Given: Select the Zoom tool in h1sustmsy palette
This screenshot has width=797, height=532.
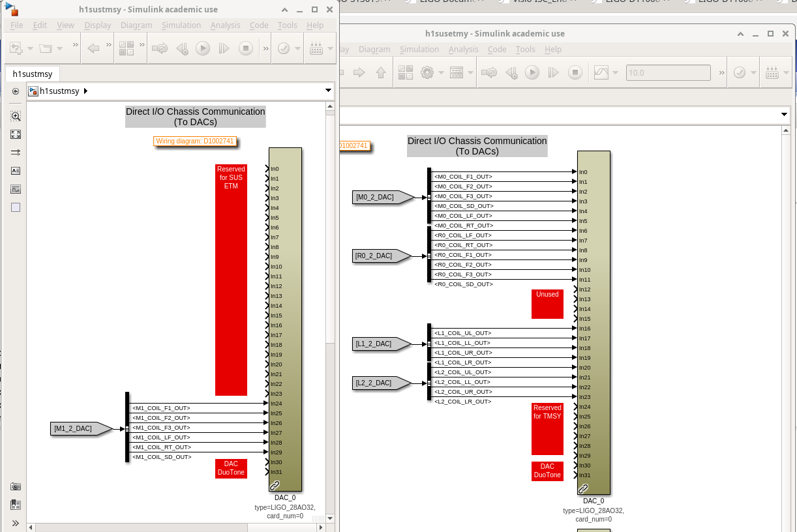Looking at the screenshot, I should point(16,116).
